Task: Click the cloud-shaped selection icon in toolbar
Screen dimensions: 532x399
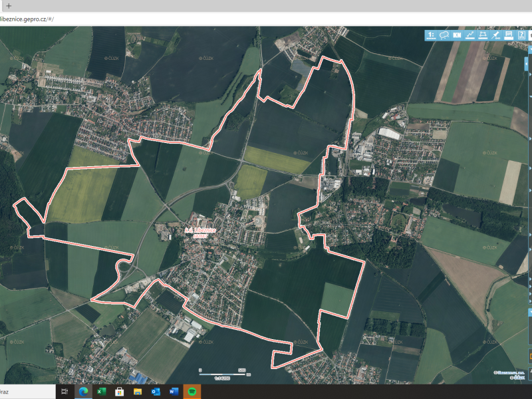Action: (x=444, y=35)
